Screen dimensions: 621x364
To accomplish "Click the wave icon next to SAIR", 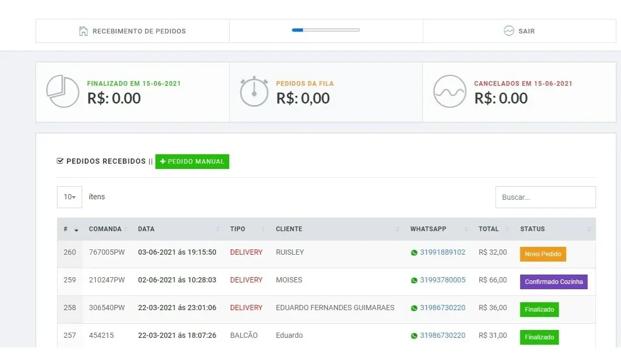I will coord(509,31).
